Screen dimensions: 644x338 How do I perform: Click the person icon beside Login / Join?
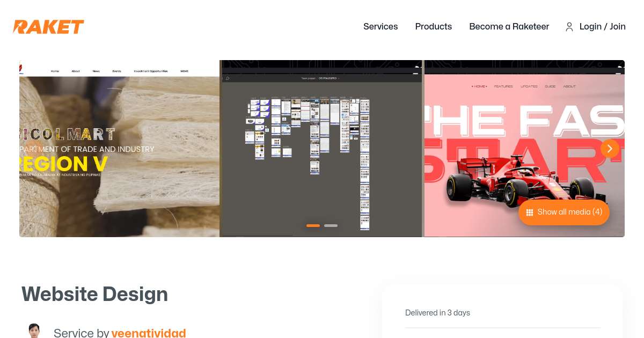coord(569,27)
